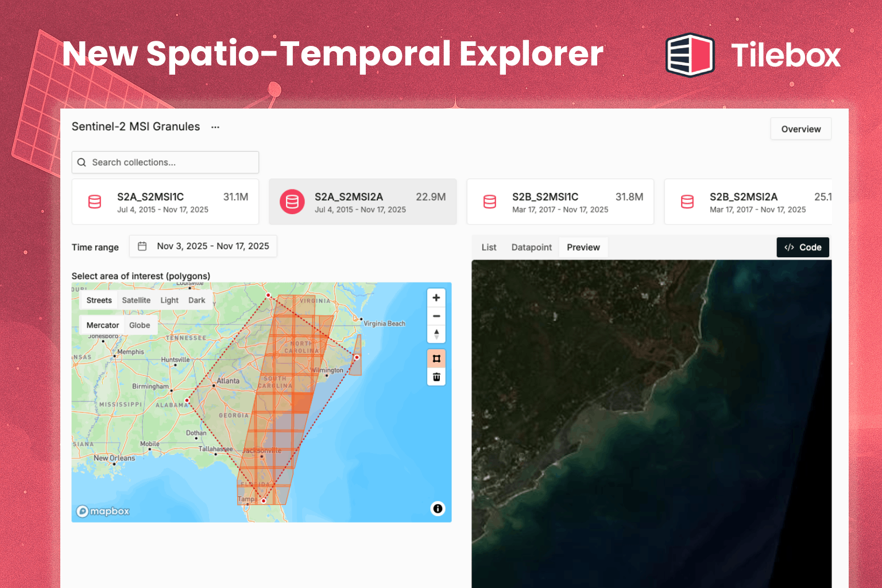Click the satellite preview image
The width and height of the screenshot is (882, 588).
tap(652, 424)
